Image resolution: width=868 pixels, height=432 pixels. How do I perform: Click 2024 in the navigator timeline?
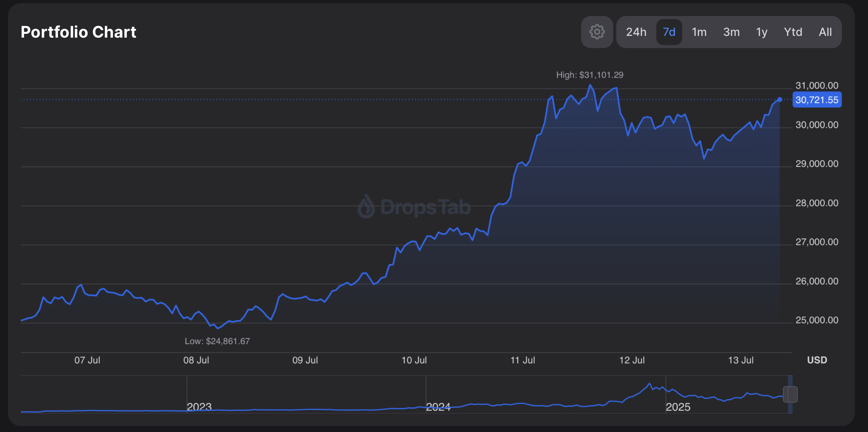pos(438,407)
